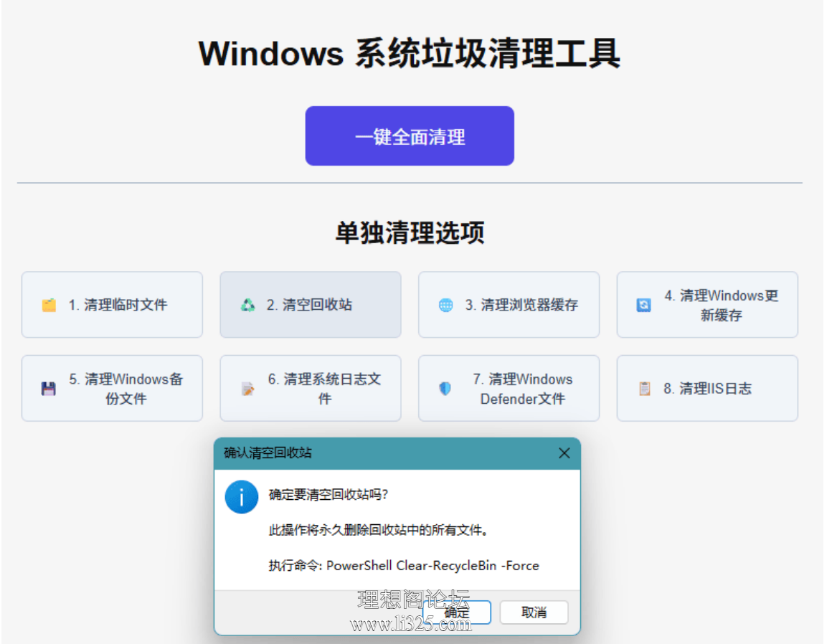Click the blue shield Defender icon
The height and width of the screenshot is (644, 832).
pos(445,389)
